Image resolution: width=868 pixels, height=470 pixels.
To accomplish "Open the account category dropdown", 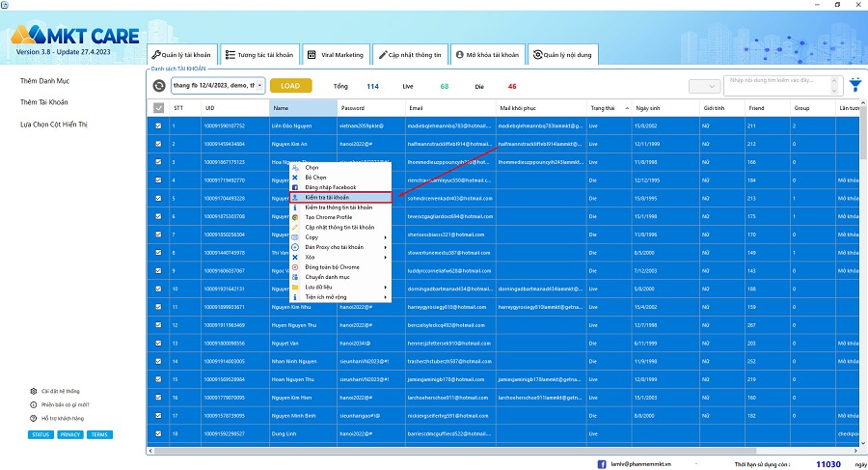I will [x=217, y=86].
